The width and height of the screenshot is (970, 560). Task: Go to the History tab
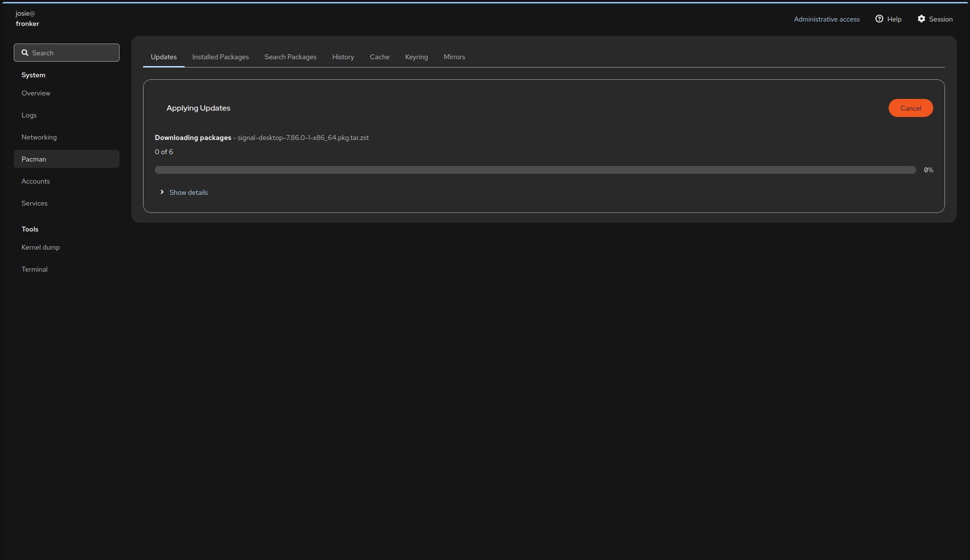(343, 57)
